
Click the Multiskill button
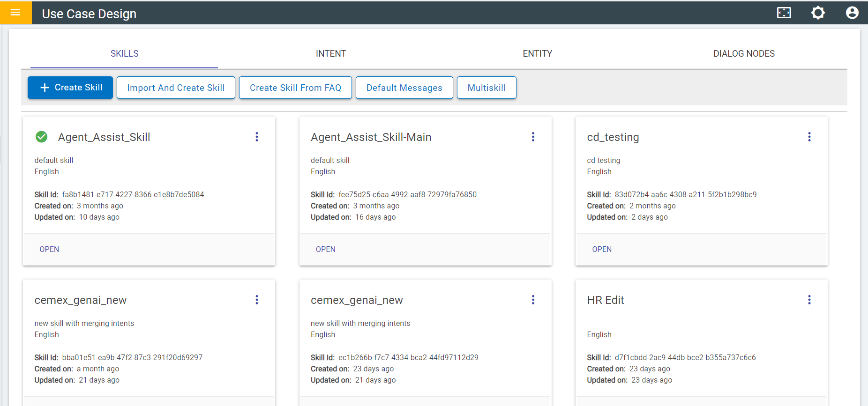(x=486, y=88)
